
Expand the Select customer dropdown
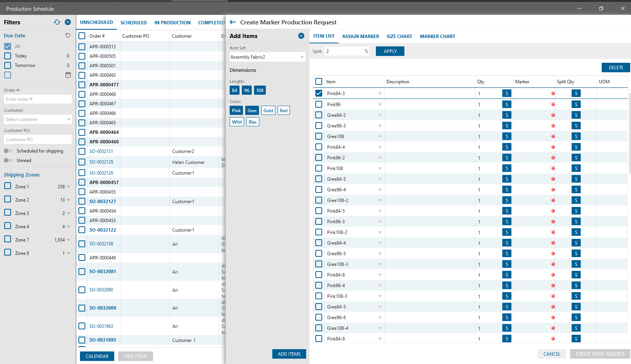[x=38, y=119]
